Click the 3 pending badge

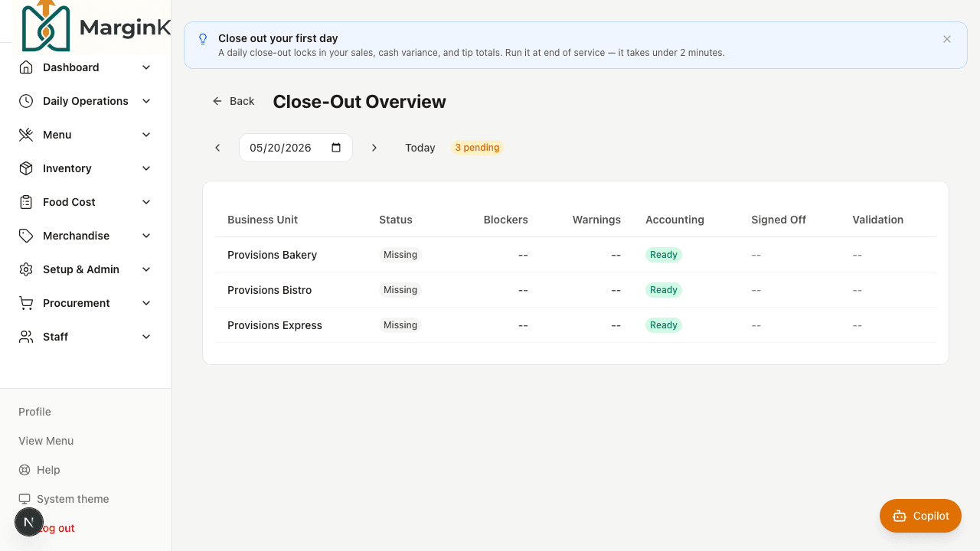[477, 148]
